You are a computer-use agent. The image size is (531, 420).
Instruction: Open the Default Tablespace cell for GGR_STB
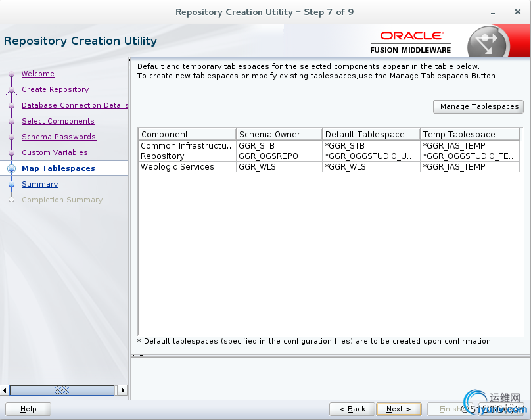pos(371,146)
